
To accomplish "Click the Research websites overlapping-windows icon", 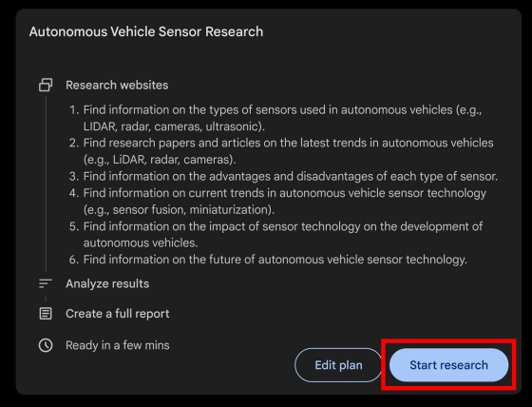I will pos(46,85).
